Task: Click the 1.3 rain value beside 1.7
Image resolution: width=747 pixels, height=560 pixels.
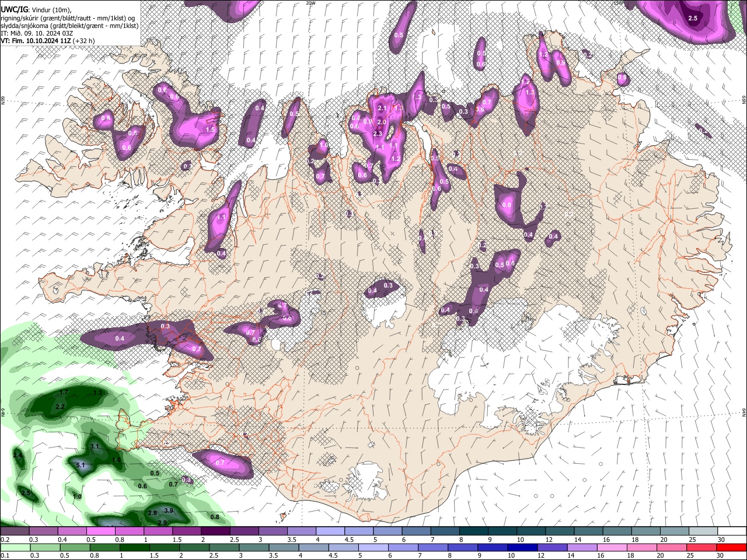Action: coord(97,393)
